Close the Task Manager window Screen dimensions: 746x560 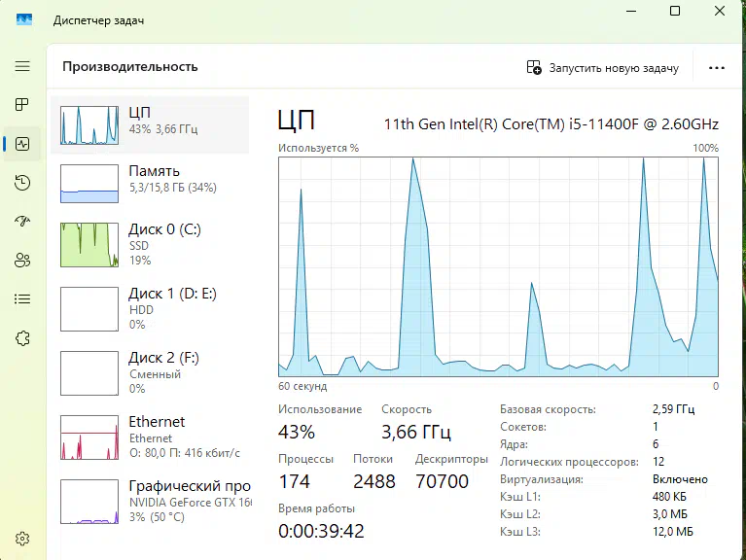pyautogui.click(x=720, y=11)
